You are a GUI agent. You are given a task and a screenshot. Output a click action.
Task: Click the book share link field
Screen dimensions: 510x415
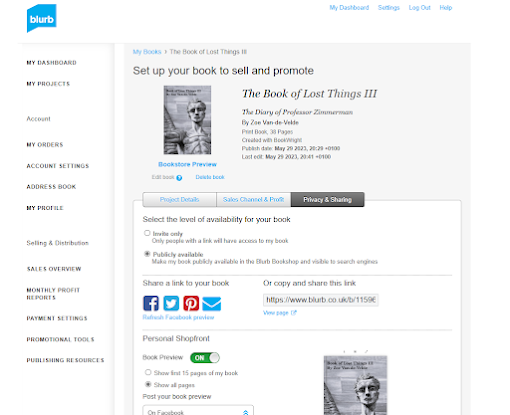pyautogui.click(x=321, y=300)
